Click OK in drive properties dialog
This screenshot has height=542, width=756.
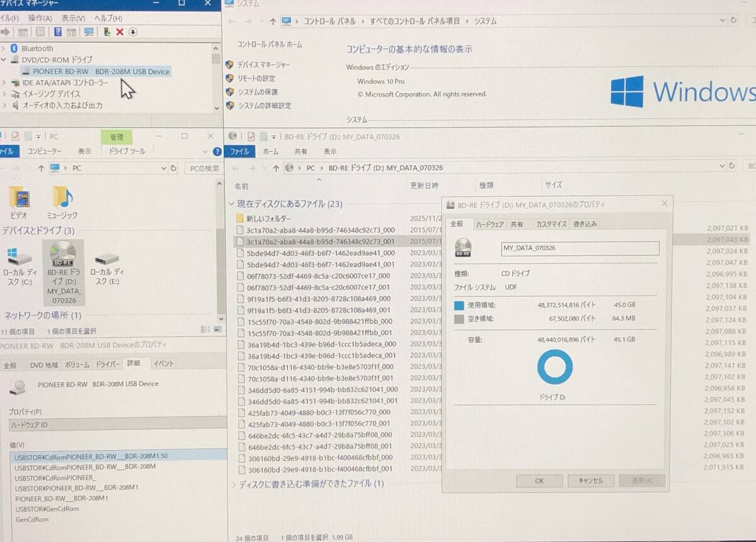[x=539, y=480]
